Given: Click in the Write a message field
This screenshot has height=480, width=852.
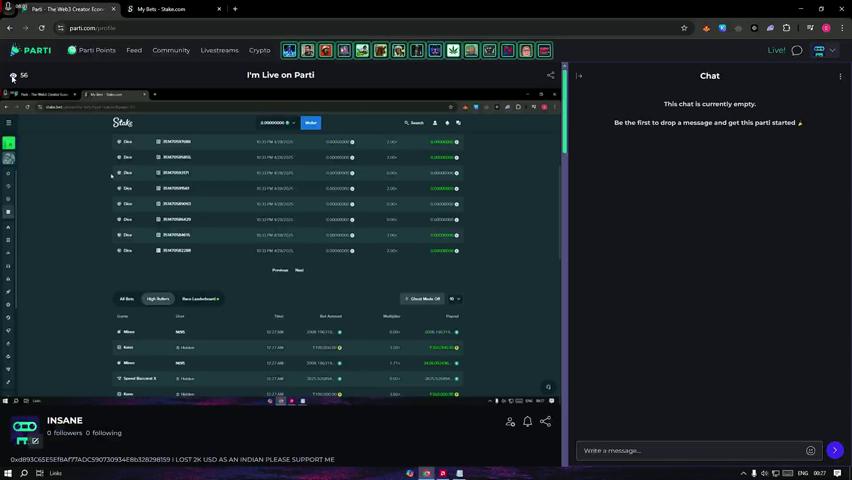Looking at the screenshot, I should coord(690,451).
